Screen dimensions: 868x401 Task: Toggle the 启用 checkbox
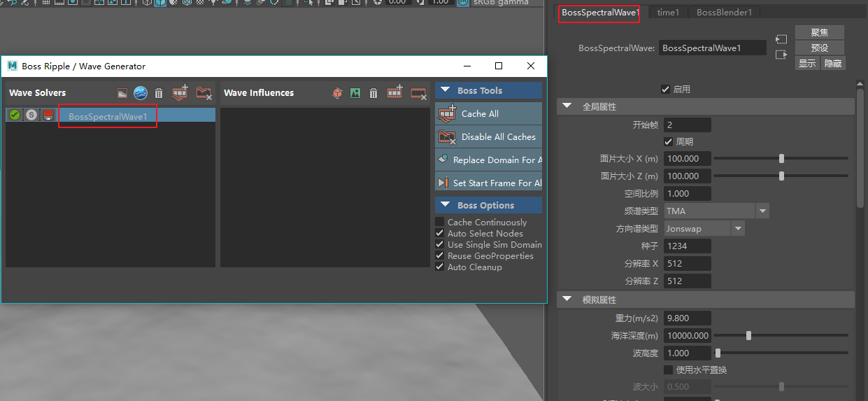coord(665,89)
